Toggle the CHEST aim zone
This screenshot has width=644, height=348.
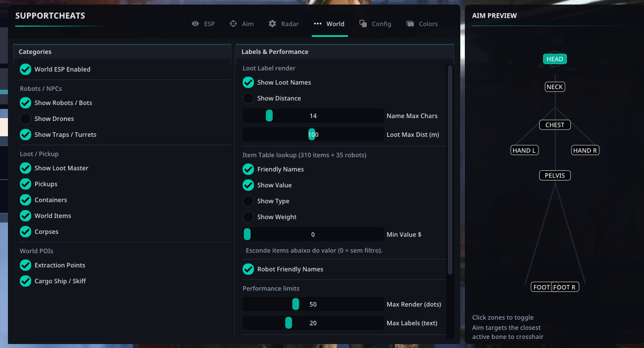click(555, 125)
